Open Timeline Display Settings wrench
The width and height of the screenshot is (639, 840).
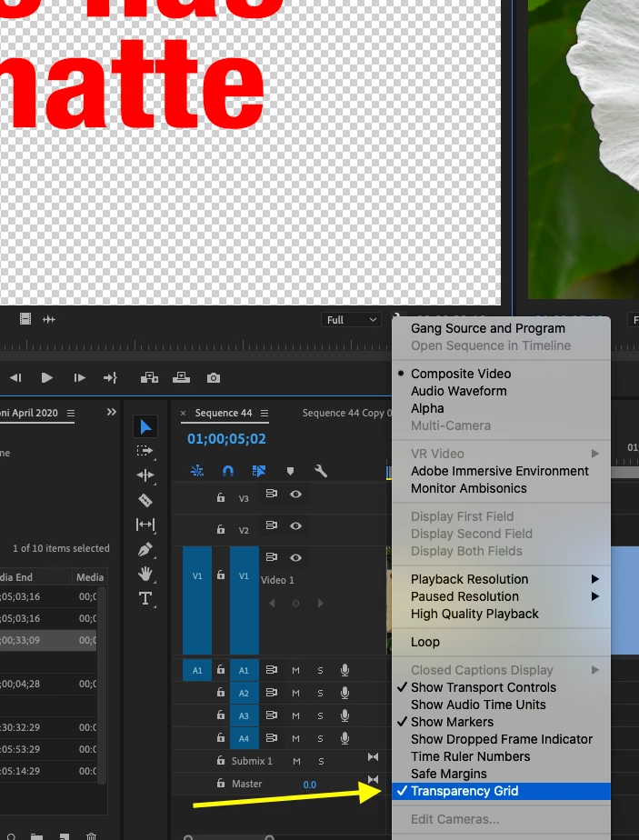pos(321,471)
